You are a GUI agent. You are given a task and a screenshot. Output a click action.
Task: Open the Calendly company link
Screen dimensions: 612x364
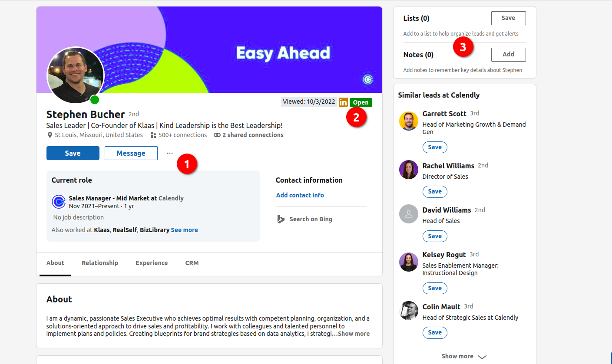click(171, 198)
